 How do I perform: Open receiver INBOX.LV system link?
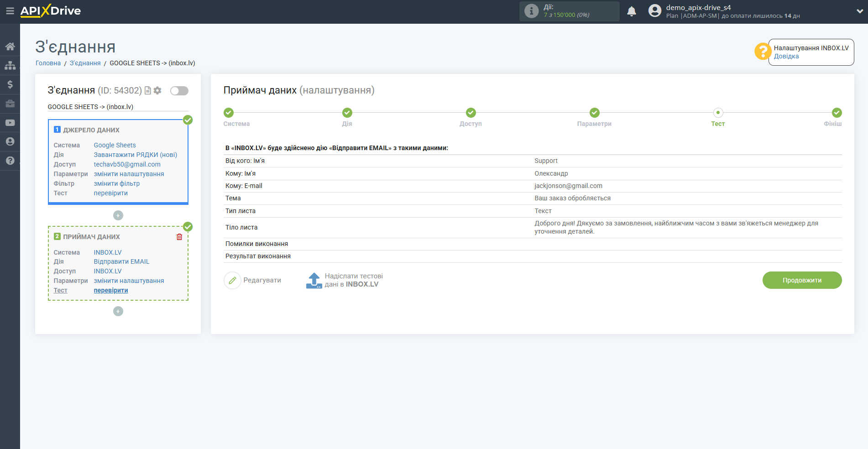coord(108,252)
